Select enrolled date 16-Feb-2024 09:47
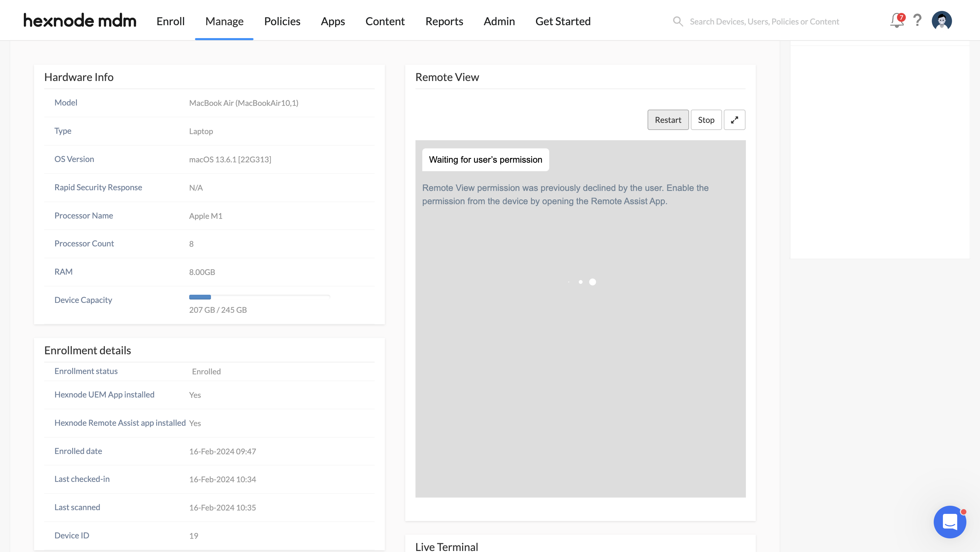 coord(222,451)
